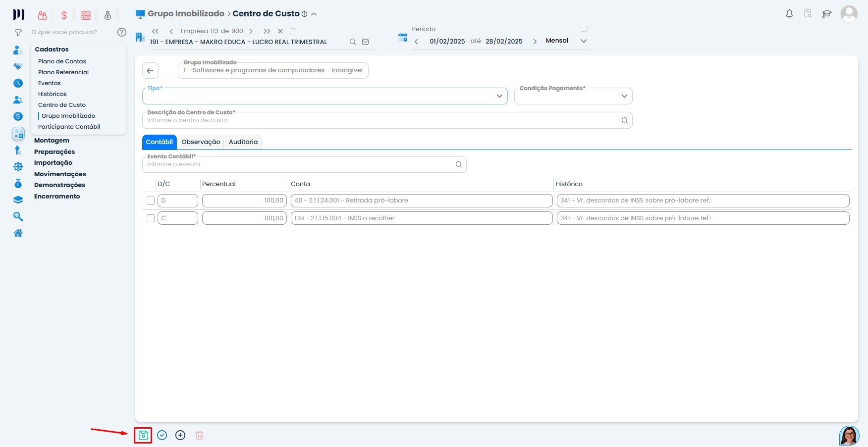Open the notifications bell
The image size is (868, 447).
[789, 14]
